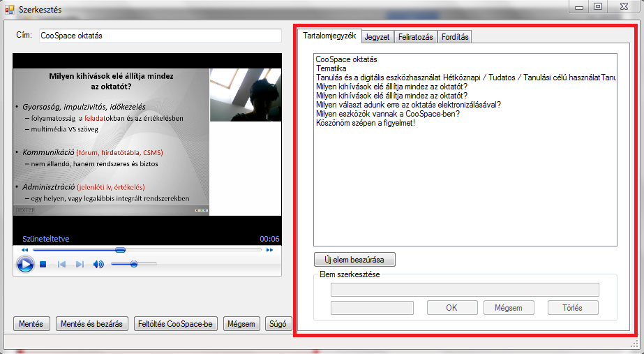
Task: Click the Mentés button
Action: [31, 324]
